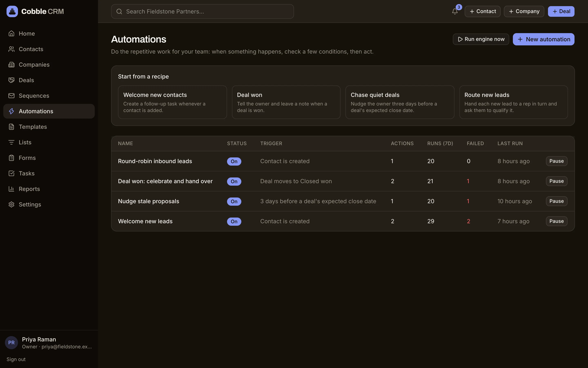The width and height of the screenshot is (588, 368).
Task: Toggle On status for Welcome new leads
Action: coord(234,221)
